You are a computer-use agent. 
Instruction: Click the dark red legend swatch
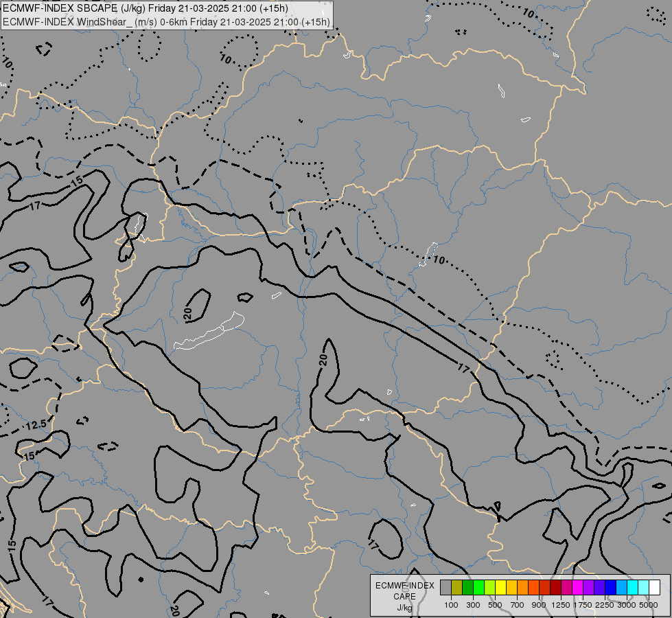coord(556,588)
